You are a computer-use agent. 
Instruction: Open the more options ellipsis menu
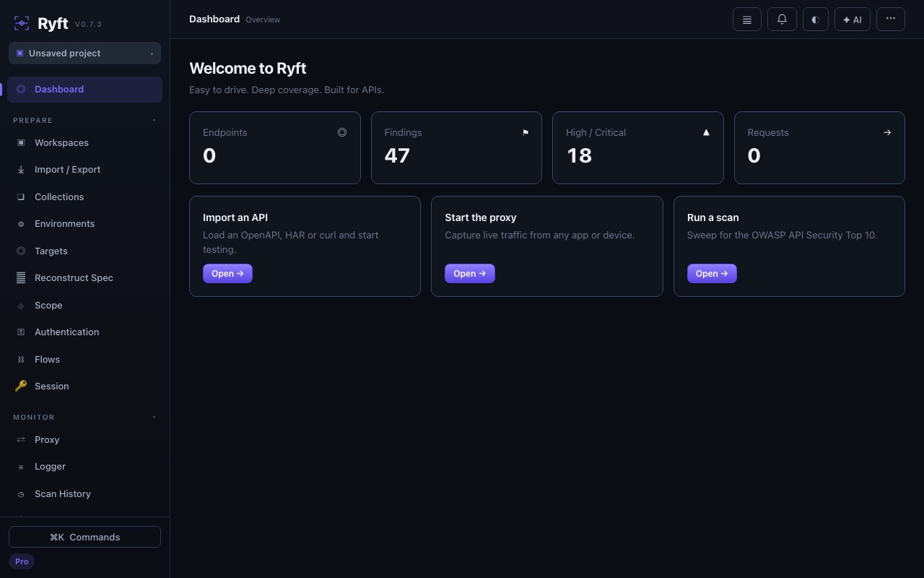891,20
